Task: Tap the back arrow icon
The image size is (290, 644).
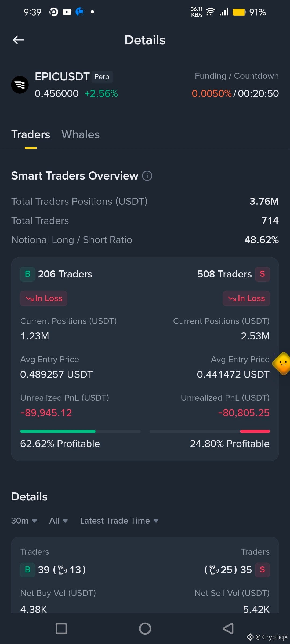Action: pos(18,40)
